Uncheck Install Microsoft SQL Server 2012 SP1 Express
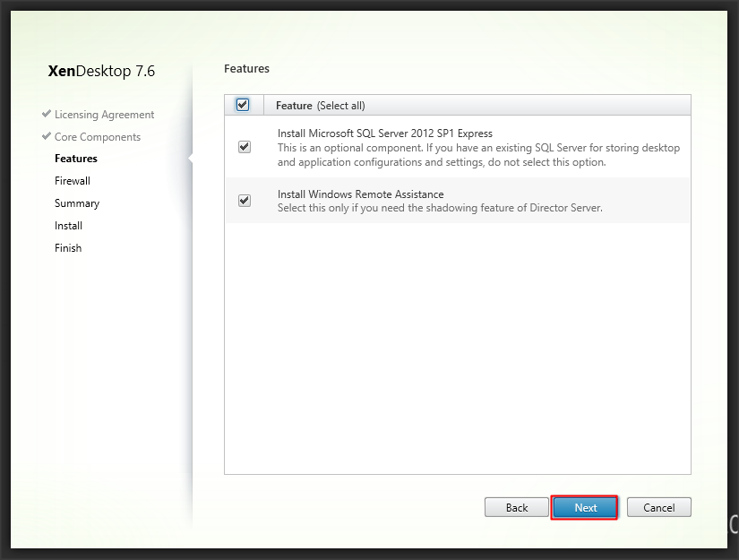The height and width of the screenshot is (560, 739). pyautogui.click(x=245, y=147)
